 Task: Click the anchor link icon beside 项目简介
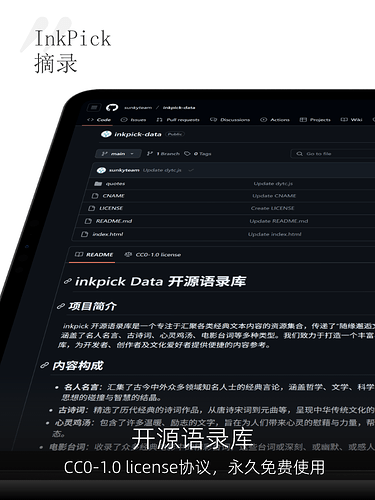(x=61, y=306)
